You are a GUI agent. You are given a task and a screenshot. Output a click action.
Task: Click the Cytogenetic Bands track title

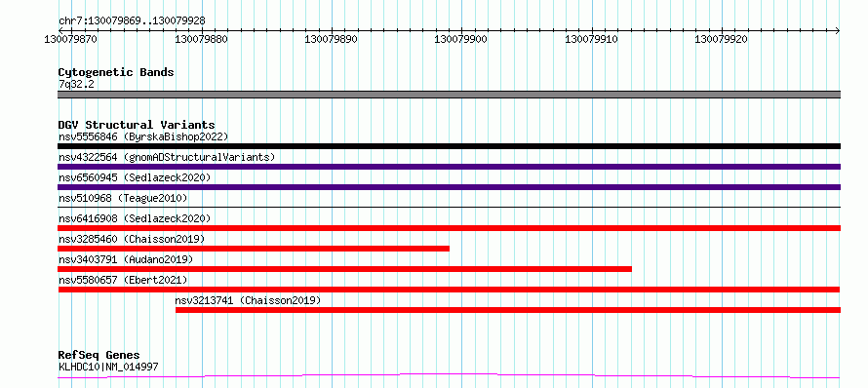116,72
